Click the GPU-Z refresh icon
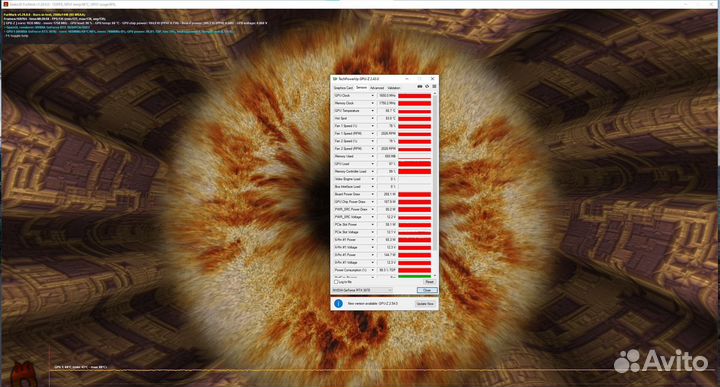Screen dimensions: 720x387 pyautogui.click(x=427, y=87)
